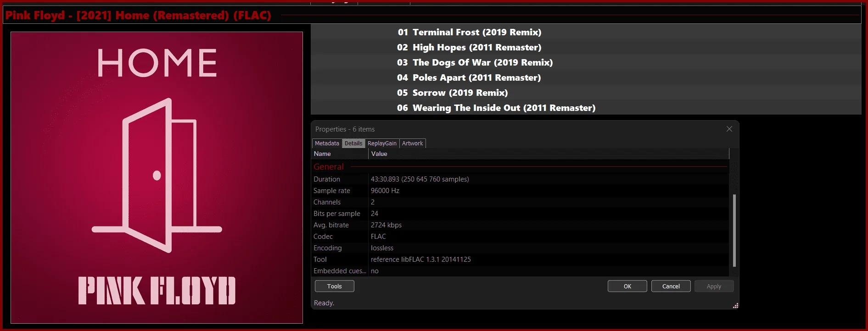Click the Properties list vertical scrollbar
This screenshot has width=868, height=331.
coord(734,230)
